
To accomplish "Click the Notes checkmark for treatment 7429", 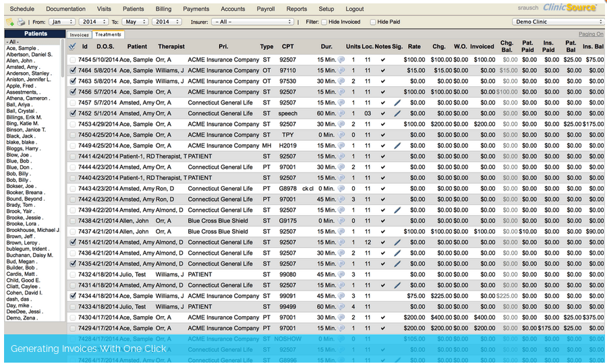I will tap(383, 328).
